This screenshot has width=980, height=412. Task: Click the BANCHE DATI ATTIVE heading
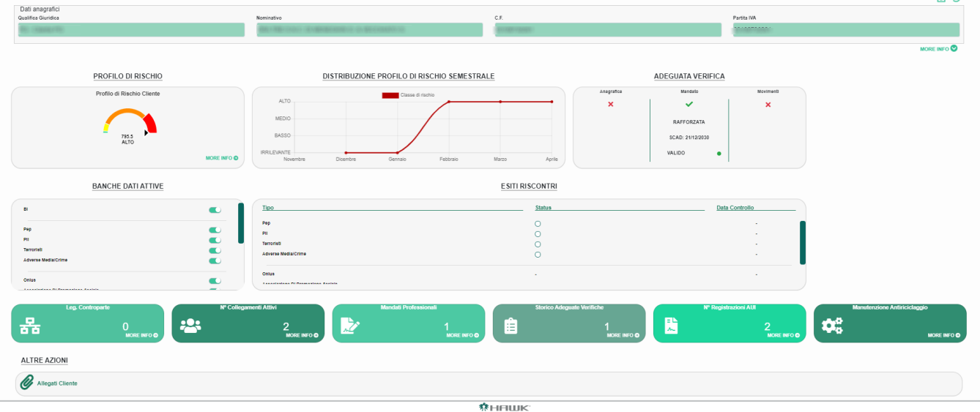point(127,187)
